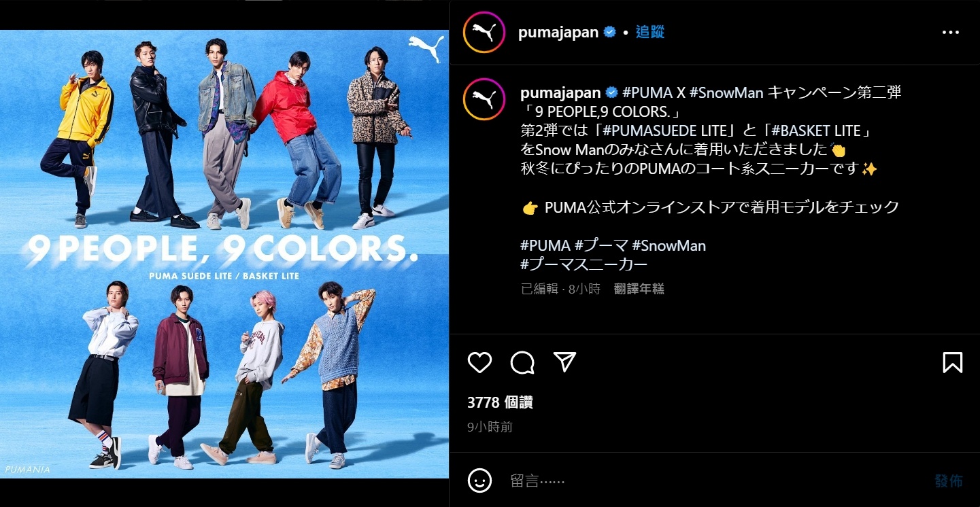
Task: Open the #SnowMan hashtag in first line
Action: (x=726, y=92)
